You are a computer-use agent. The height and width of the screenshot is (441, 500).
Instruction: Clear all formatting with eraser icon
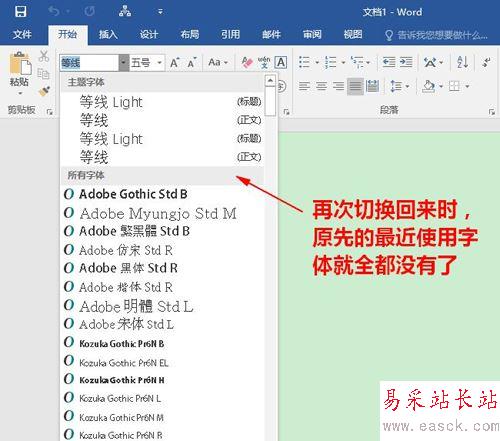pos(247,62)
